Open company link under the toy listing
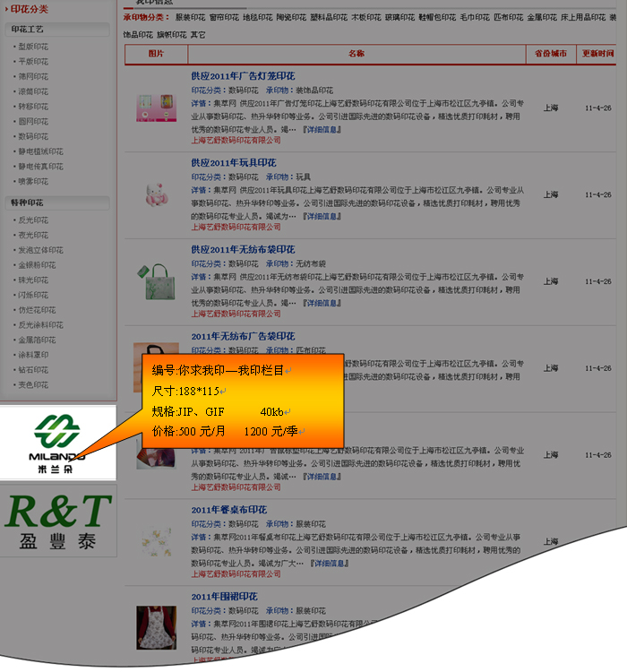Viewport: 627px width, 672px height. [x=236, y=227]
